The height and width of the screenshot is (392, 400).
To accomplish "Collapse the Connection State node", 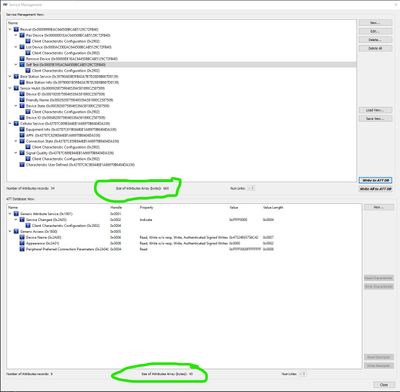I will coord(16,141).
